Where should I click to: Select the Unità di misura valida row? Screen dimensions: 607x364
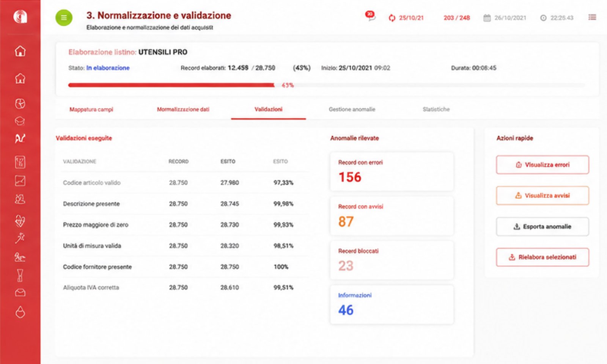pyautogui.click(x=185, y=246)
